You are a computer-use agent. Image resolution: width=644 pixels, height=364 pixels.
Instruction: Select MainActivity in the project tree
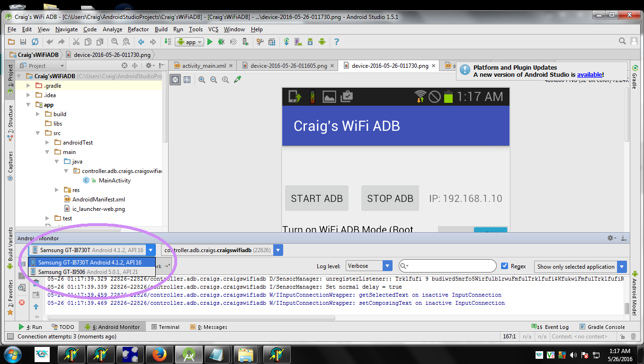coord(115,181)
